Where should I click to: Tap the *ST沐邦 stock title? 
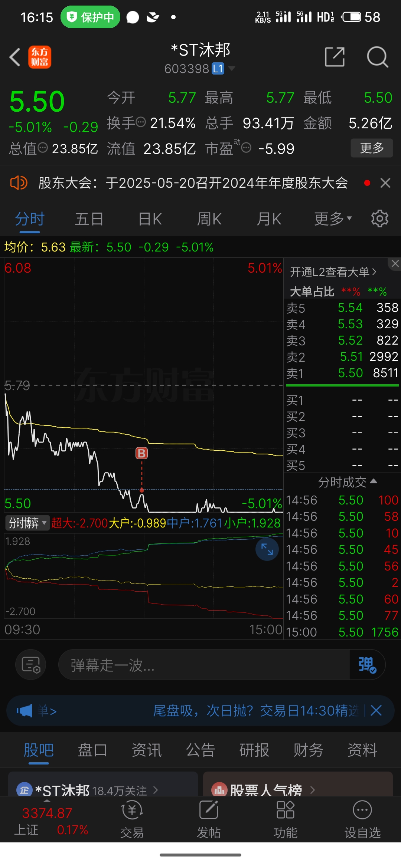point(200,50)
